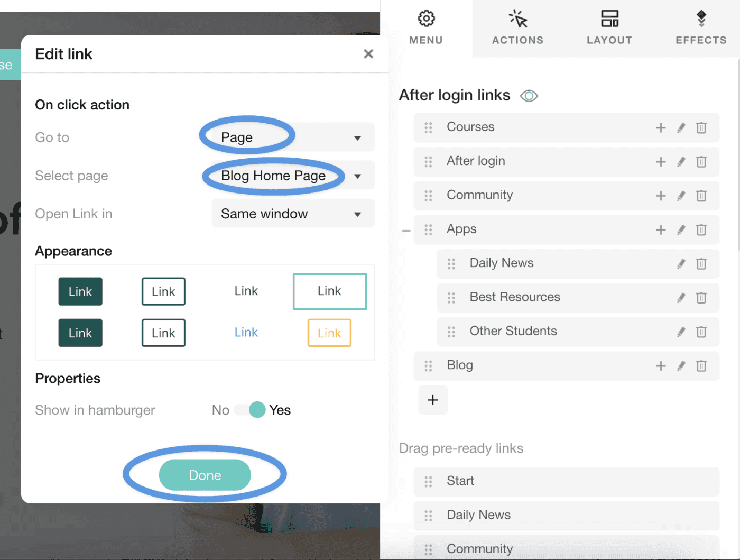
Task: Toggle Show in hamburger switch
Action: coord(249,410)
